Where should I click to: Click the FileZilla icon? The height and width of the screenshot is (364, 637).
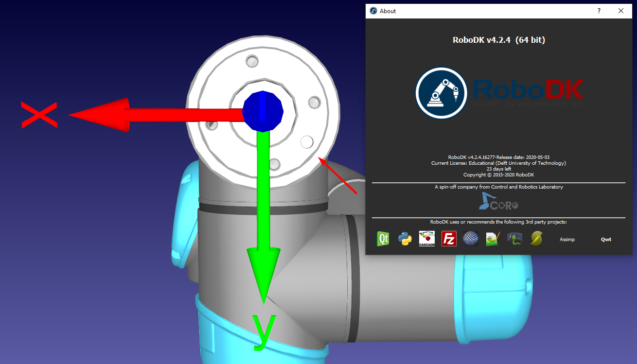point(449,239)
